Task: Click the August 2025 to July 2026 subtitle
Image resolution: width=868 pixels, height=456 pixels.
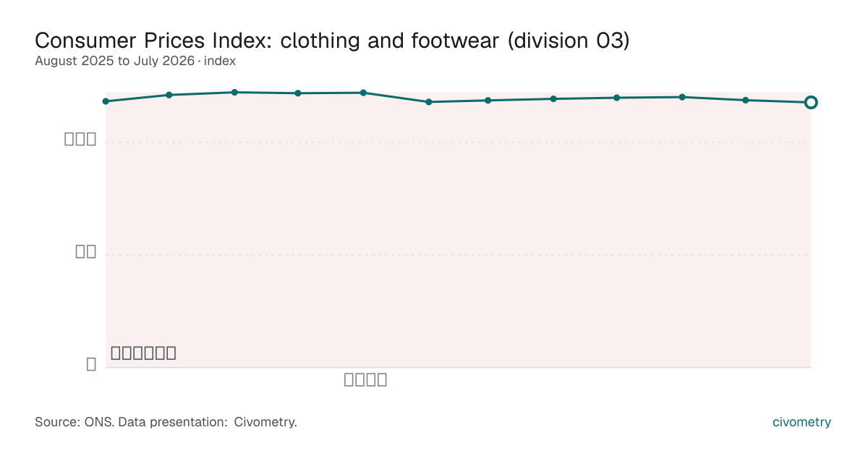Action: pyautogui.click(x=135, y=61)
